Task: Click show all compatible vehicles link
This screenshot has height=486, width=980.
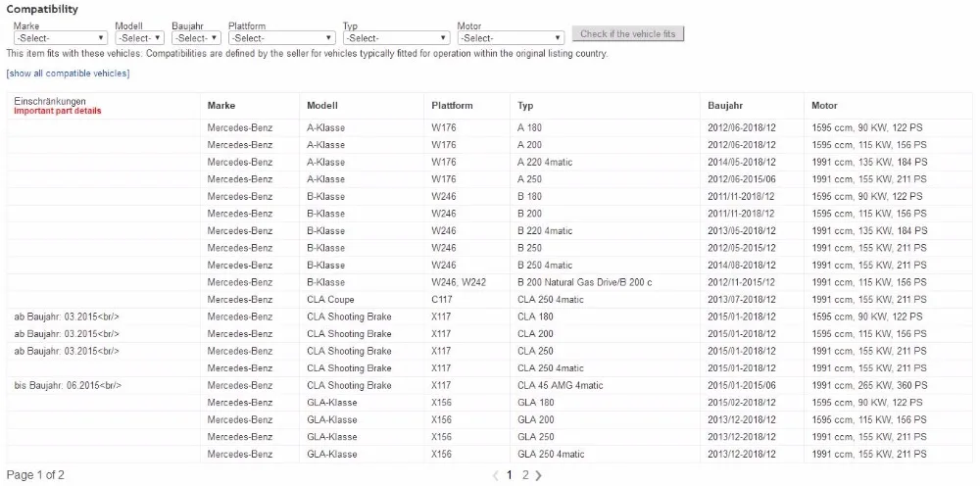Action: coord(68,73)
